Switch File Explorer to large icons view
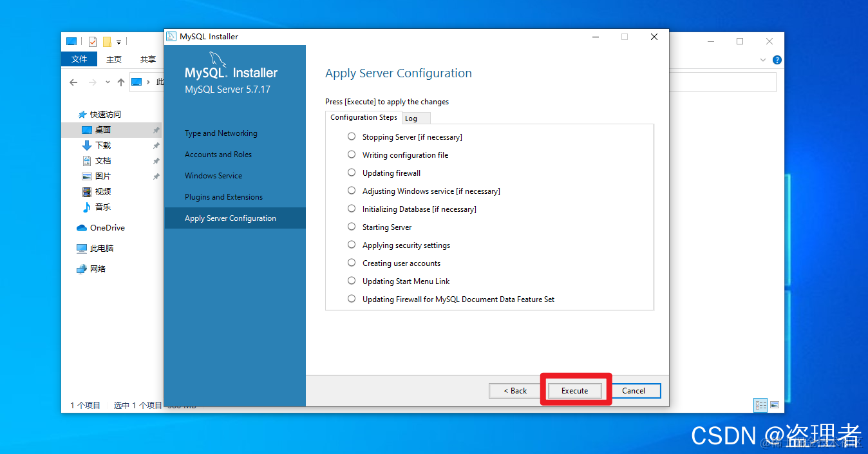This screenshot has height=454, width=868. click(x=775, y=405)
